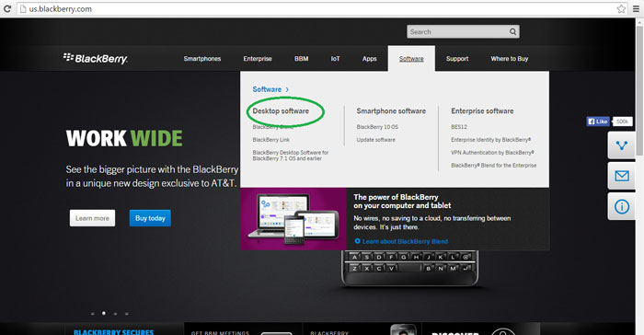Click the browser reload icon

click(x=7, y=8)
